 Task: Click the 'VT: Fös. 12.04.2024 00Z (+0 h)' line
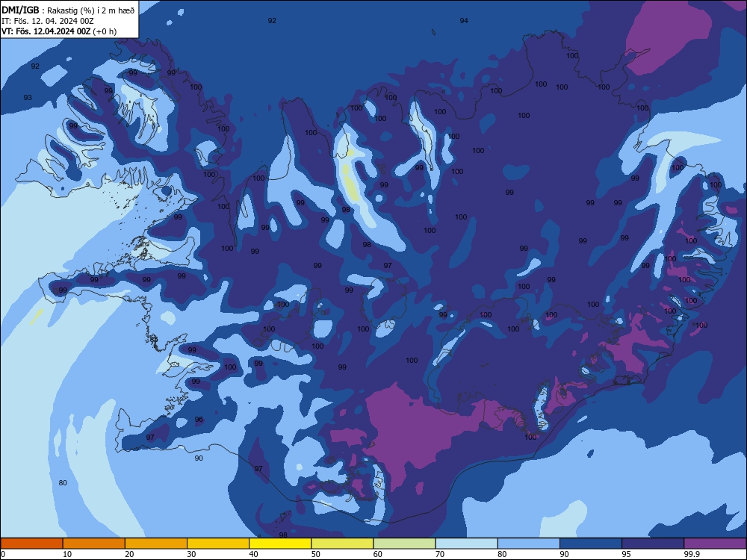(x=59, y=31)
